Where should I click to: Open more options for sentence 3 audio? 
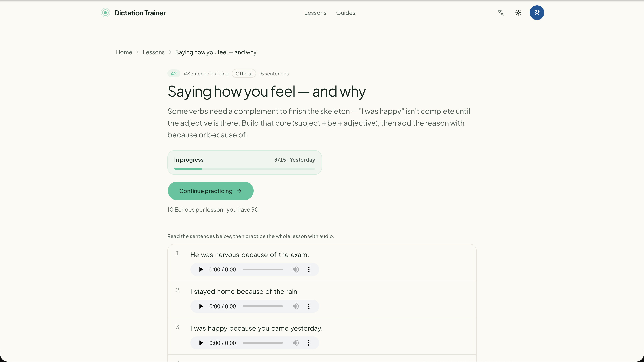point(309,343)
